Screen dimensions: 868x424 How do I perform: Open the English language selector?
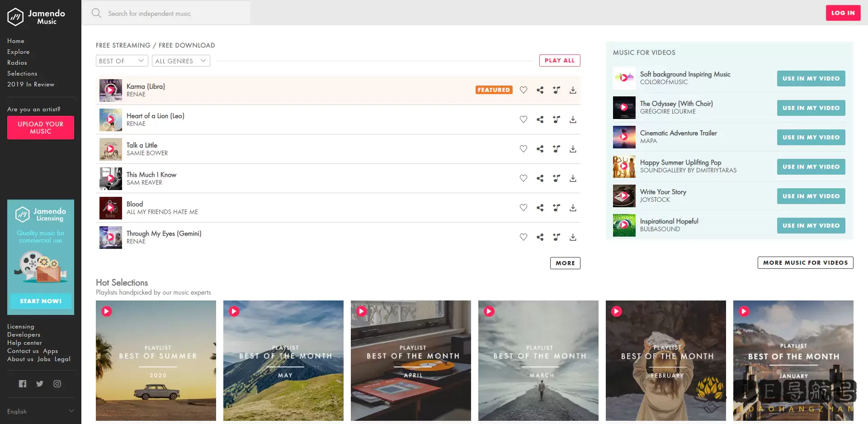40,411
